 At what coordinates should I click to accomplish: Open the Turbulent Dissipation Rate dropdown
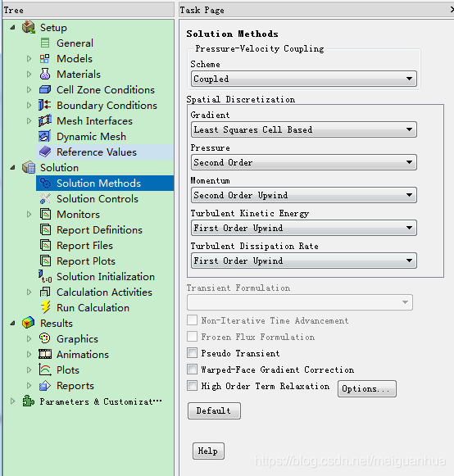(x=304, y=261)
